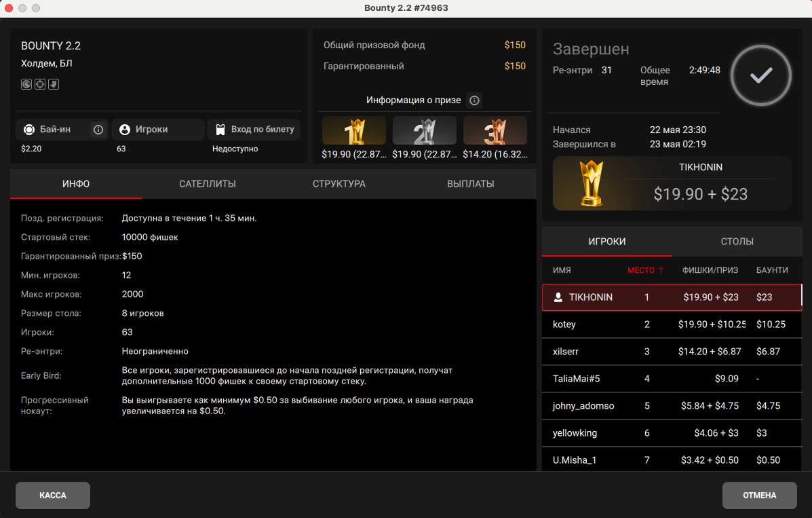Click the completed checkmark circle icon
The height and width of the screenshot is (518, 812).
pos(760,76)
